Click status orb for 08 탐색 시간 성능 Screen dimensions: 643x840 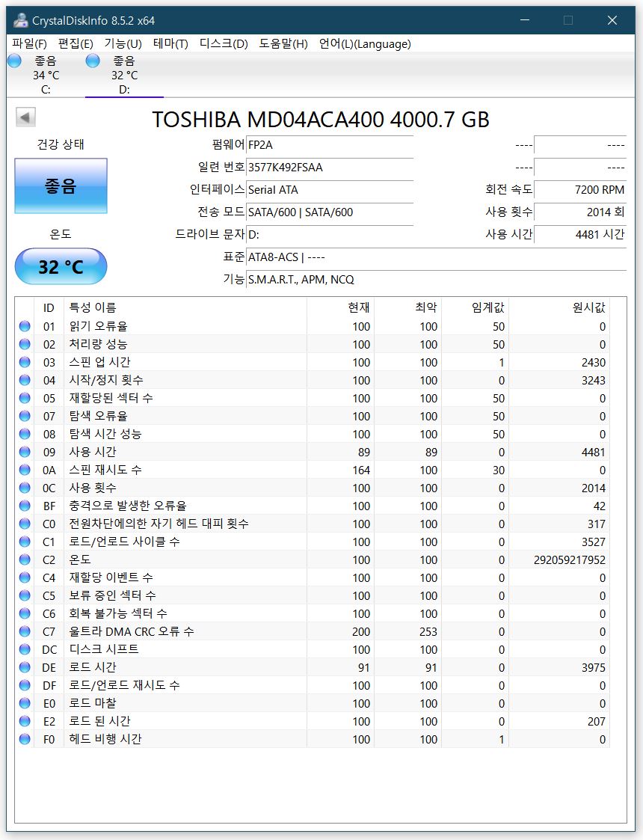coord(25,434)
